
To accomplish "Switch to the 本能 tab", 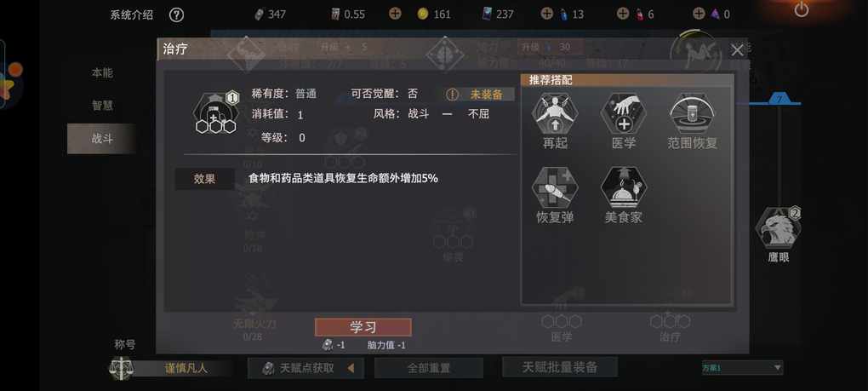I will (x=102, y=72).
